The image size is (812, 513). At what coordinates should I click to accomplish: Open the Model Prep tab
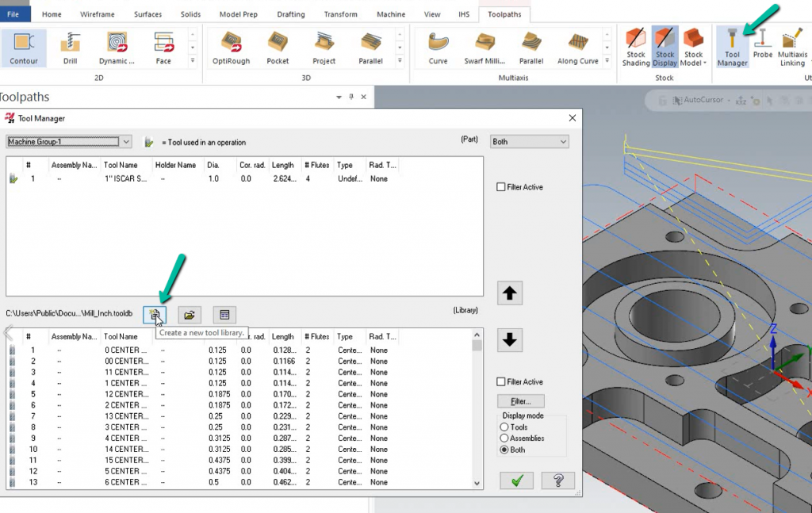click(238, 14)
